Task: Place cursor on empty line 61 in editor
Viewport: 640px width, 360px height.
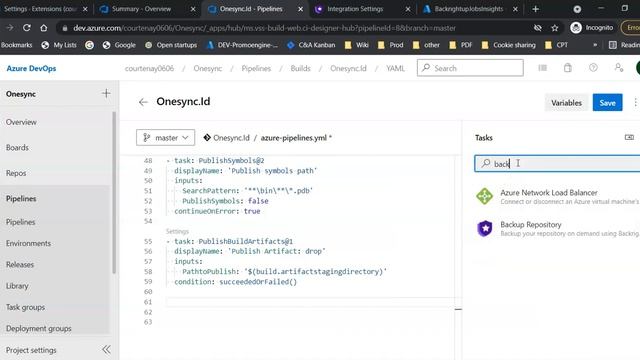Action: [x=309, y=302]
